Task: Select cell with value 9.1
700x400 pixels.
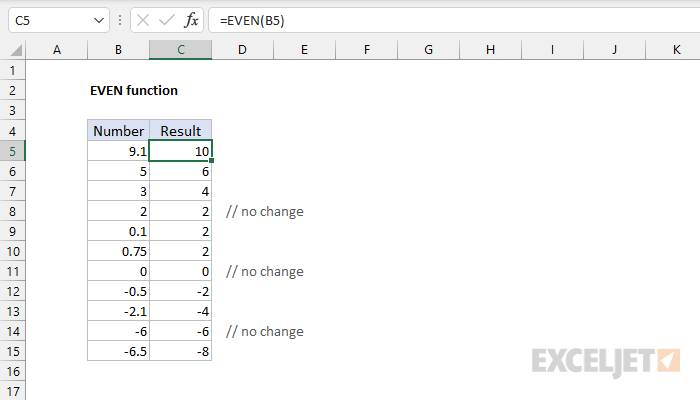Action: point(118,151)
